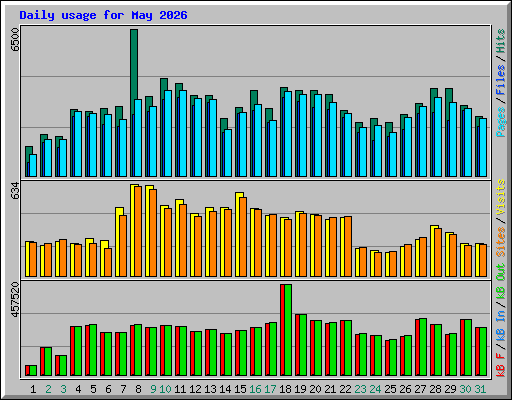The height and width of the screenshot is (400, 512).
Task: Click day 4 on the x-axis
Action: click(78, 389)
